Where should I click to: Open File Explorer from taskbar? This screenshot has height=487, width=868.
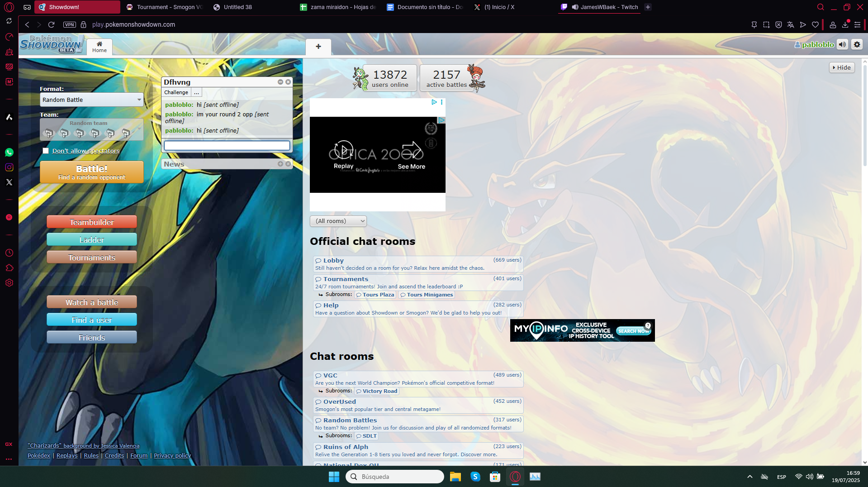(x=455, y=477)
